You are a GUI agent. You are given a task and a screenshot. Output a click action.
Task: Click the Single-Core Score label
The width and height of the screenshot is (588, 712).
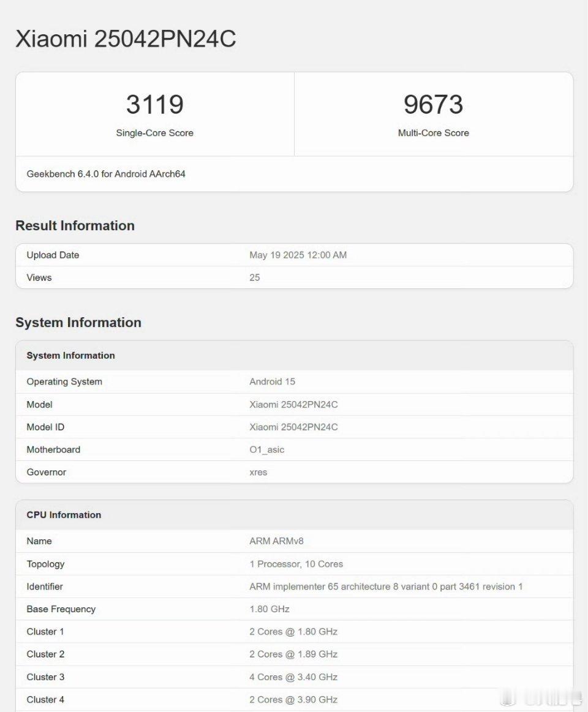coord(155,133)
